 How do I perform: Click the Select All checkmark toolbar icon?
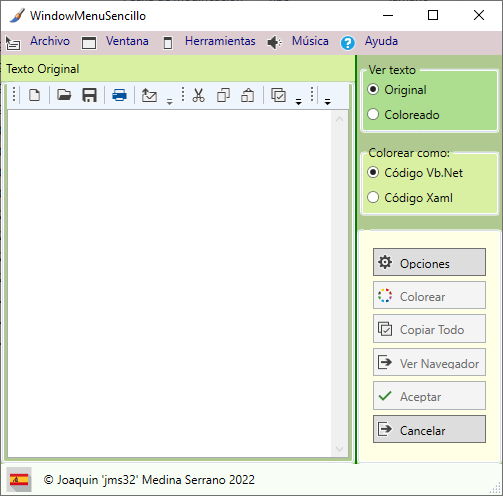(278, 95)
